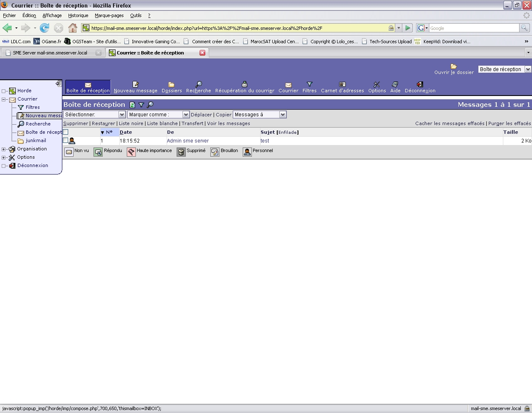
Task: Click Récupération du courrier icon
Action: coord(244,84)
